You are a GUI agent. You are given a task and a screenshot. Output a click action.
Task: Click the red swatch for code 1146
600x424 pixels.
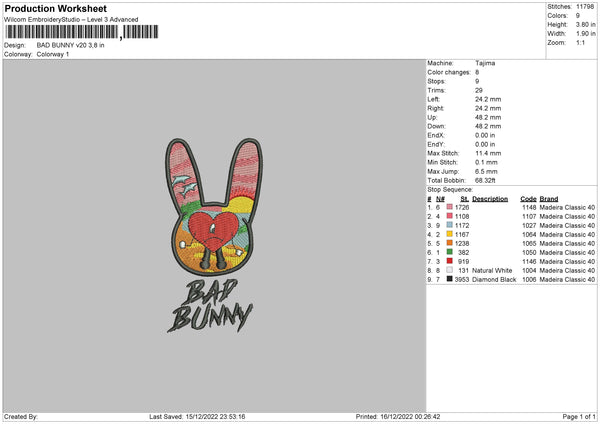point(450,261)
